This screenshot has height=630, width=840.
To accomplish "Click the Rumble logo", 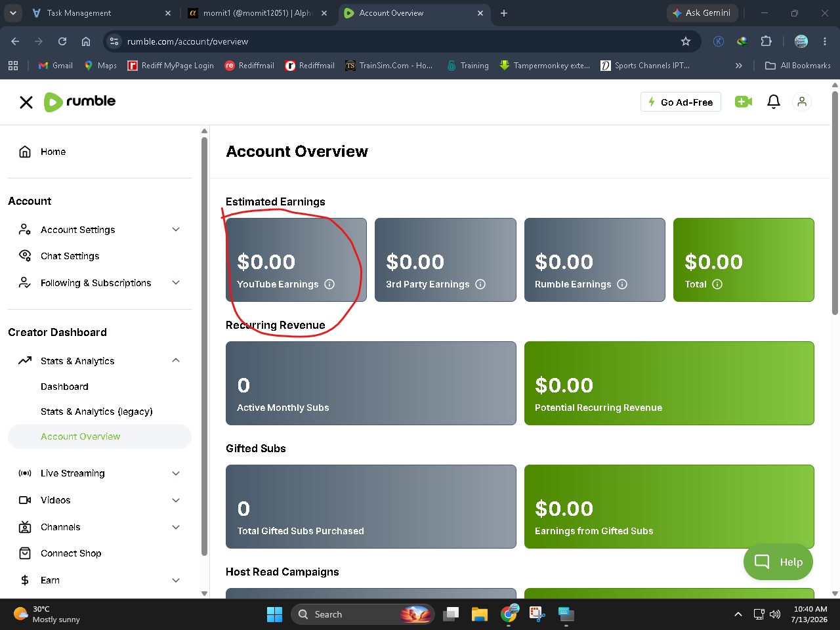I will 80,102.
